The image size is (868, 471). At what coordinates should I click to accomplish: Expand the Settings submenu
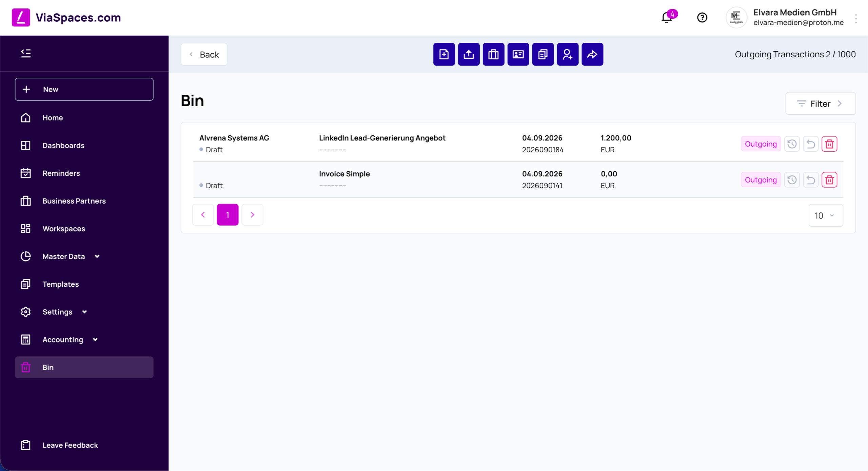coord(84,312)
